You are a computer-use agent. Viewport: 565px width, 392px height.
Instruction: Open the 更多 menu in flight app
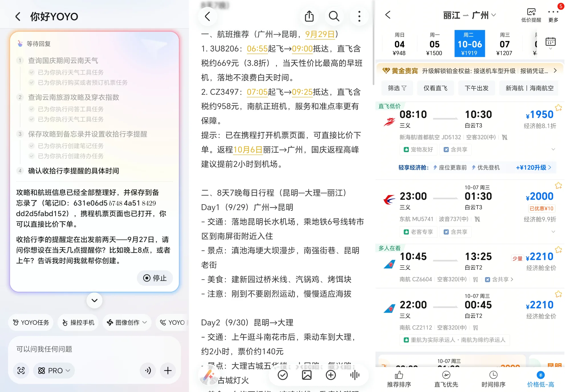(x=553, y=15)
